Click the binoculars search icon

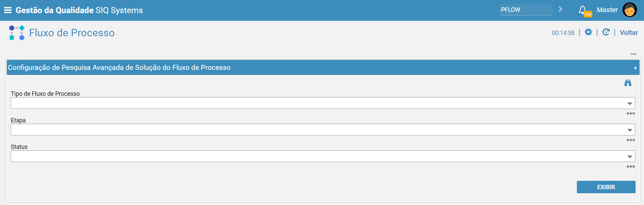click(628, 83)
